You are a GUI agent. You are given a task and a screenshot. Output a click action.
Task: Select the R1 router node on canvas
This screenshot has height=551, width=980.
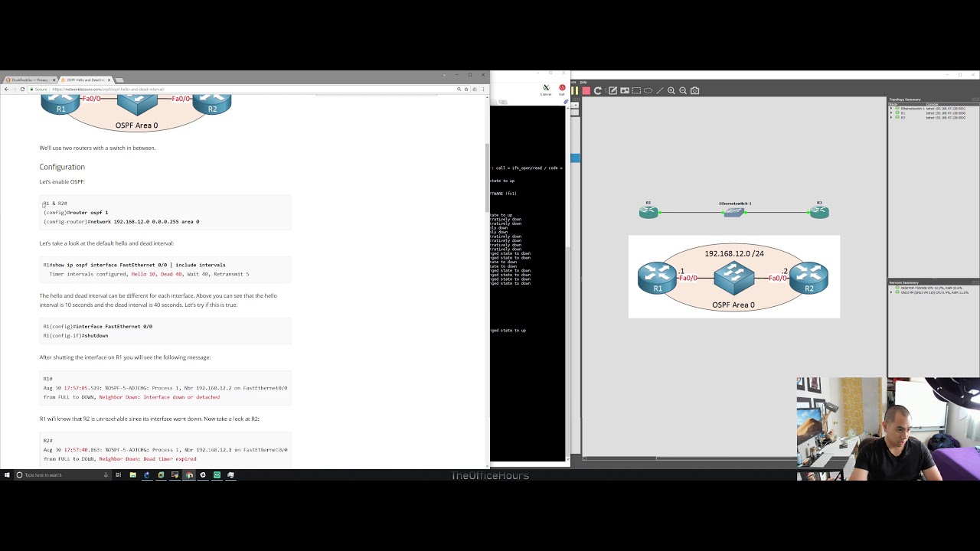click(648, 211)
